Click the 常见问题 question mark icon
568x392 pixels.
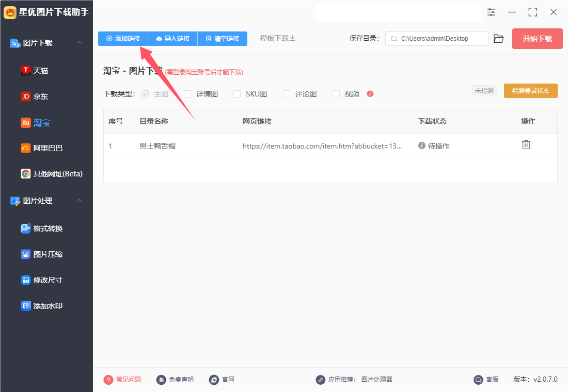click(108, 380)
